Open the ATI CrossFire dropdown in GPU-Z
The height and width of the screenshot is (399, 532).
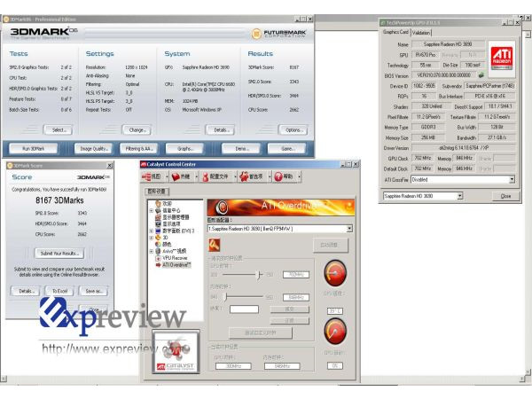512,179
